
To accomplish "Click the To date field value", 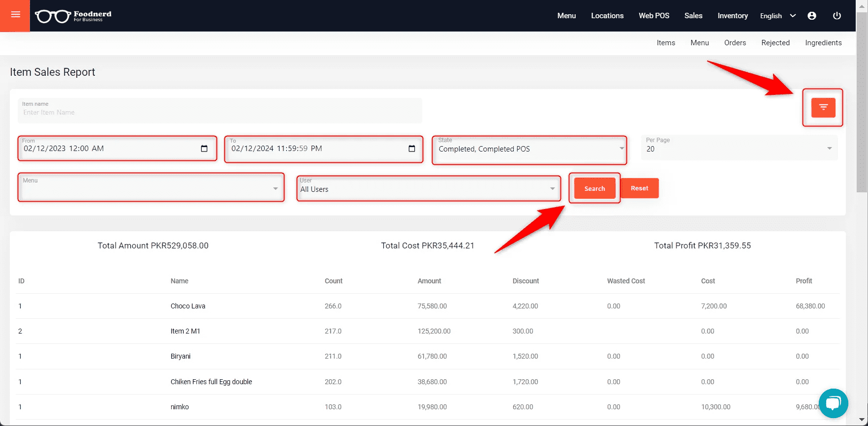I will [277, 149].
